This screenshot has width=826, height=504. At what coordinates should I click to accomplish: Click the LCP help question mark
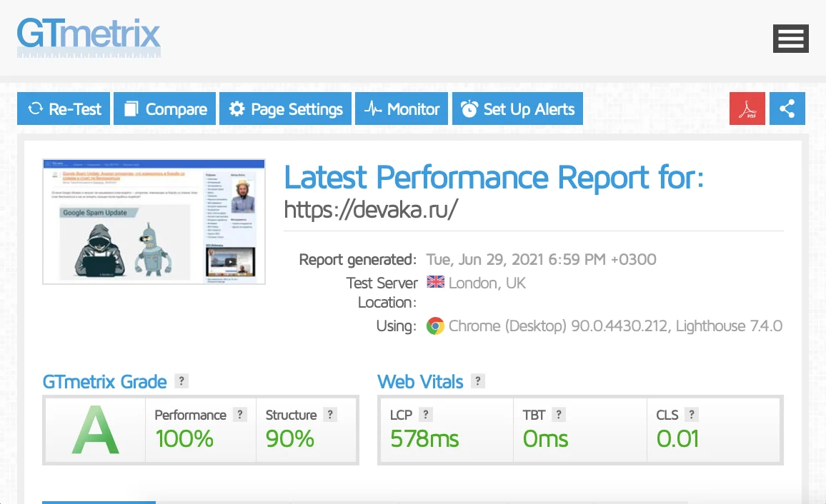426,415
